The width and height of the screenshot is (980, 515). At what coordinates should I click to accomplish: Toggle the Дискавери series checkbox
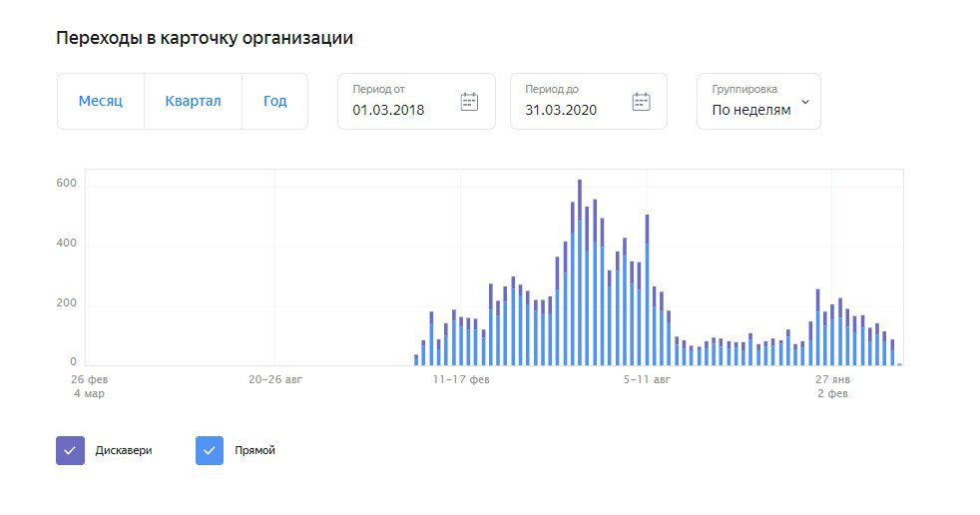pos(70,451)
